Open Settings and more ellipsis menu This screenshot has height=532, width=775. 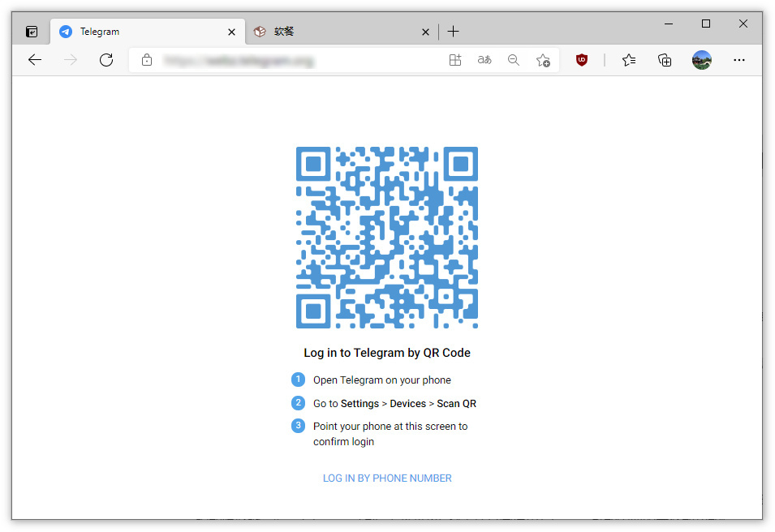pos(738,60)
